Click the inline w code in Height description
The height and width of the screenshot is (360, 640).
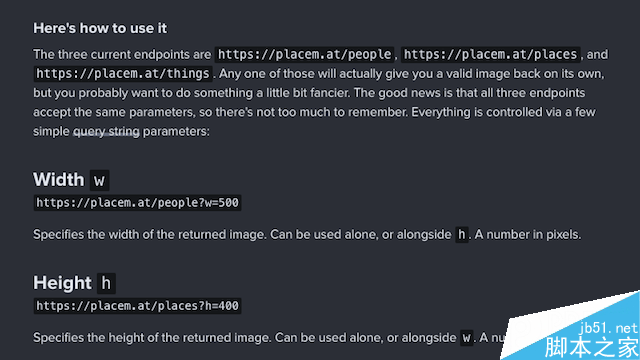pyautogui.click(x=466, y=338)
